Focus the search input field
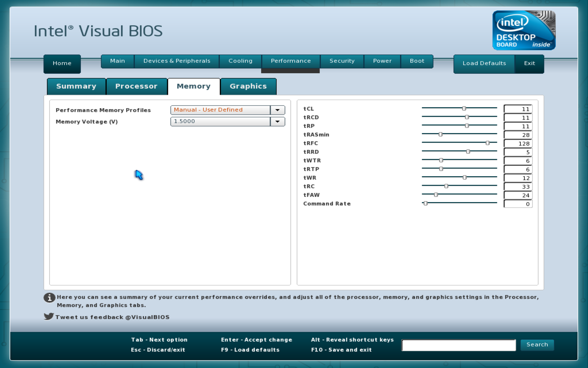The width and height of the screenshot is (588, 368). [x=459, y=345]
